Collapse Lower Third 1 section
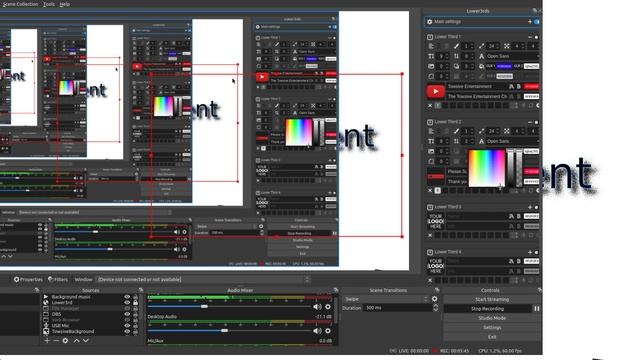This screenshot has height=360, width=640. tap(530, 37)
